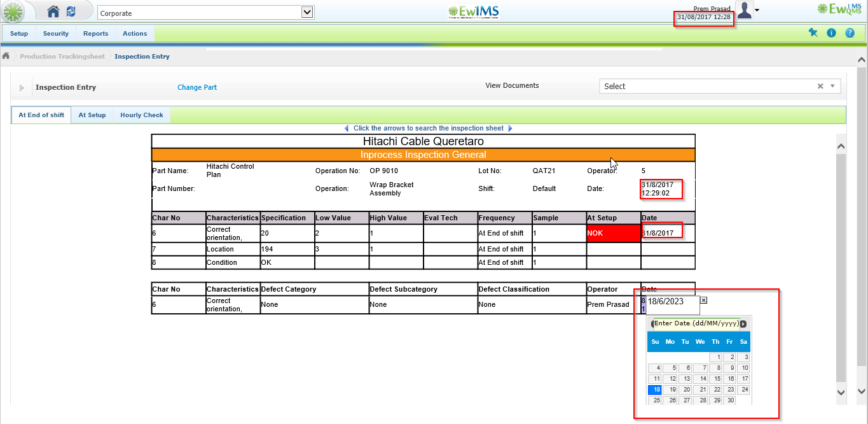Open the Security menu
The height and width of the screenshot is (424, 868).
coord(56,34)
